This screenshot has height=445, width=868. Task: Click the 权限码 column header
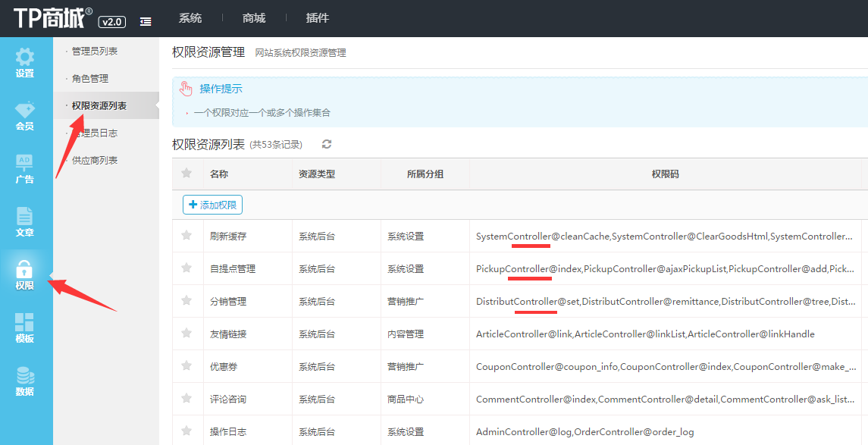(665, 174)
